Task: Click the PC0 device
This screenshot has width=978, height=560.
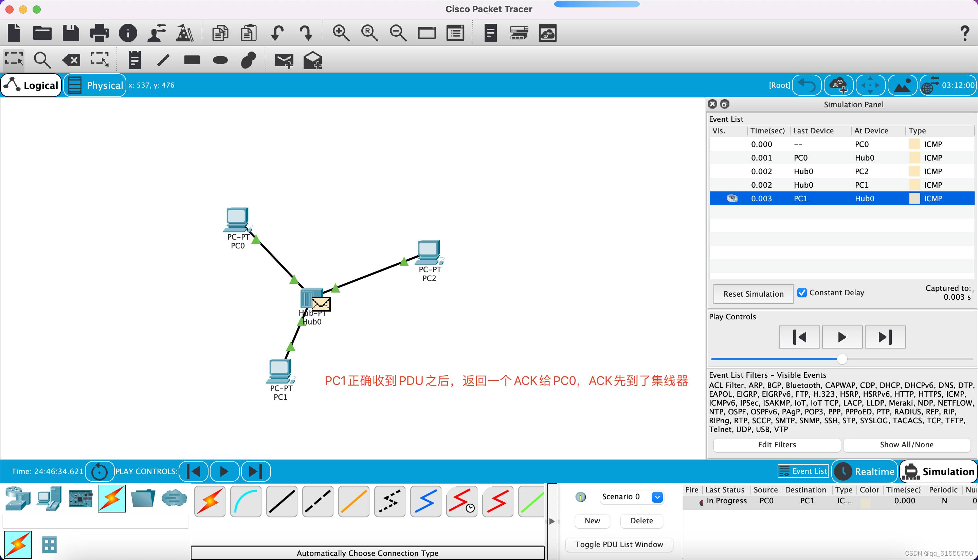Action: pos(238,221)
